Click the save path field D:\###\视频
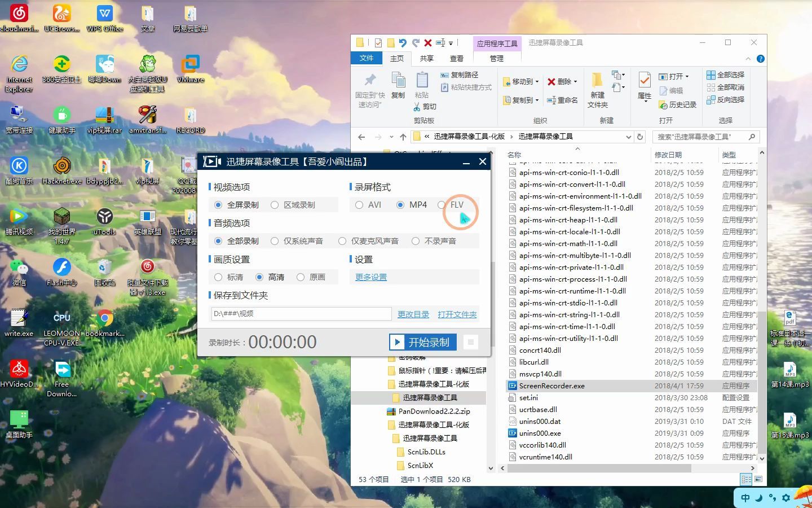 coord(301,314)
